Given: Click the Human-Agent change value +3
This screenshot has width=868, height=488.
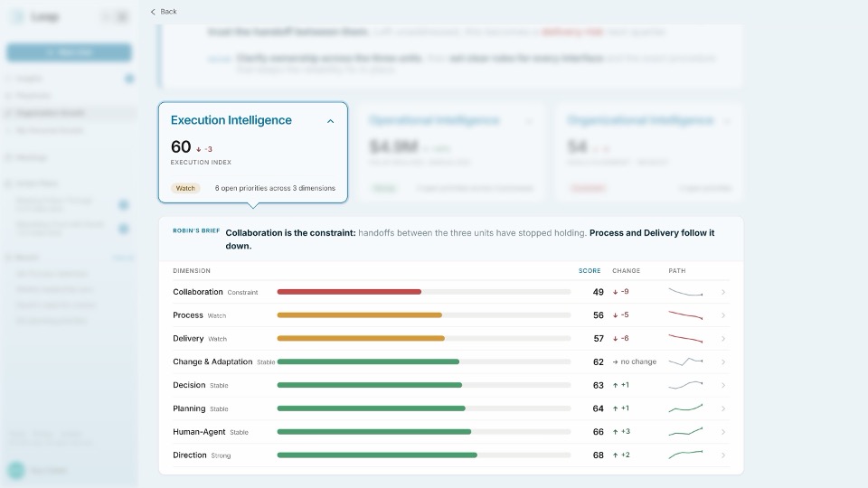Looking at the screenshot, I should pyautogui.click(x=621, y=432).
